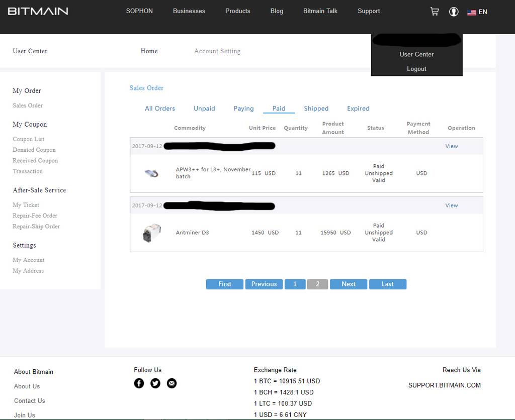This screenshot has width=515, height=420.
Task: Open SUPPORT.BITMAIN.COM link
Action: 445,385
